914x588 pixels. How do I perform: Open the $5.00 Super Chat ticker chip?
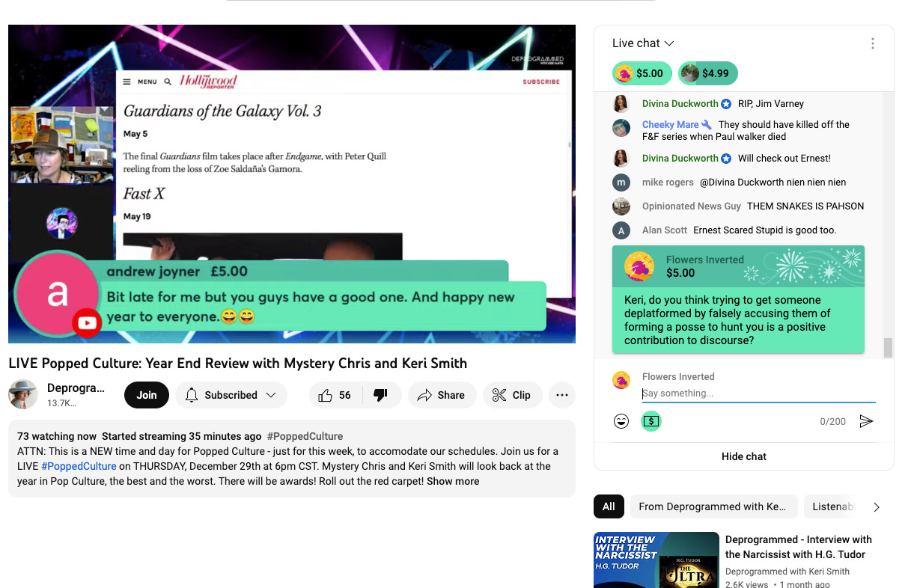coord(642,73)
